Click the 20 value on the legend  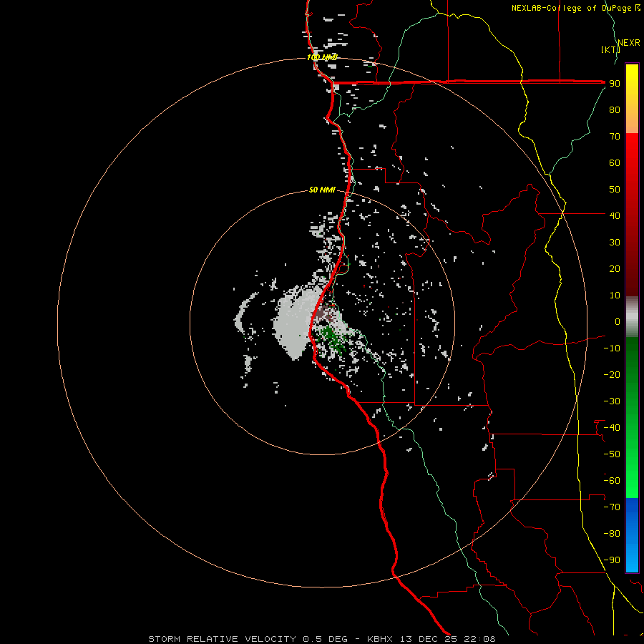[615, 268]
